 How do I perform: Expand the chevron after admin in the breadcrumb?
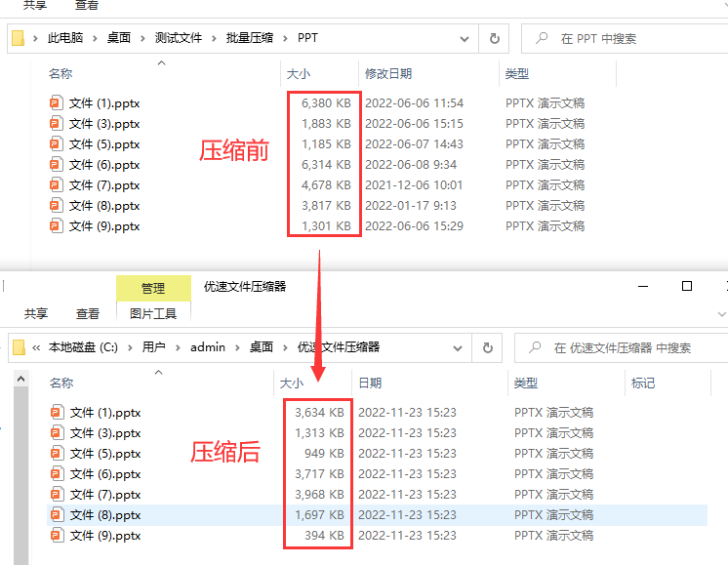point(237,347)
